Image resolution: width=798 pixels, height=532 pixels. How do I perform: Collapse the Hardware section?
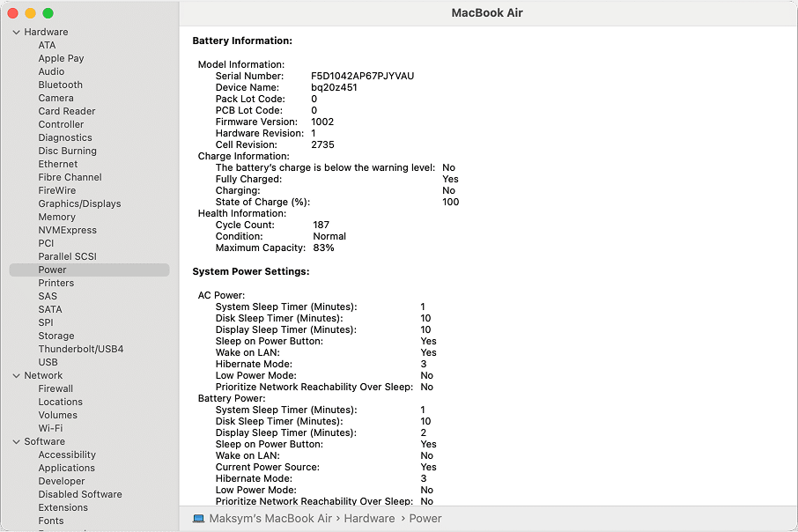point(16,33)
